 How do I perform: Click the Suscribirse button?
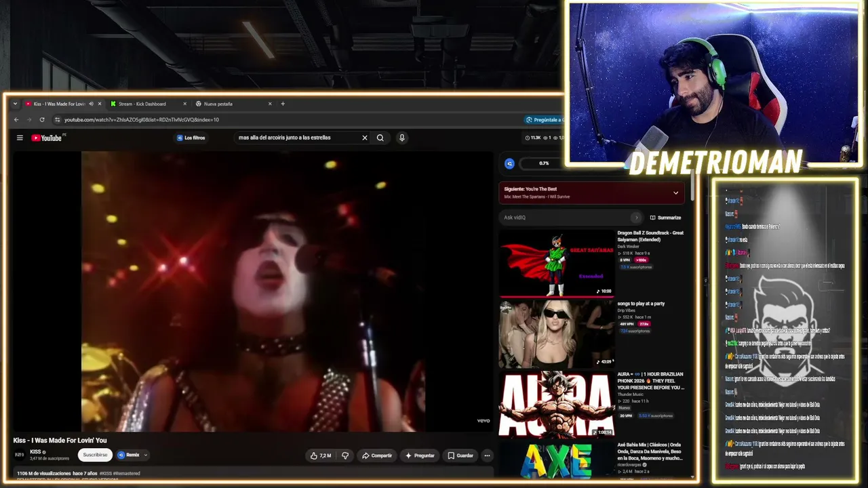(95, 455)
